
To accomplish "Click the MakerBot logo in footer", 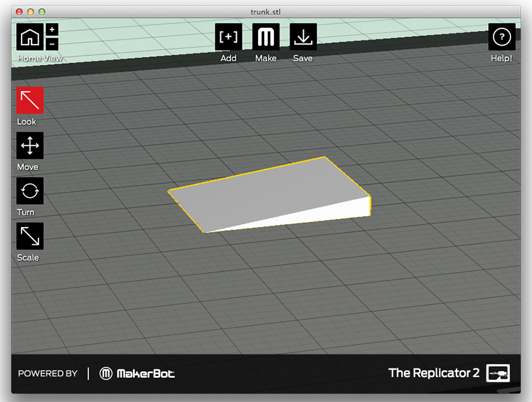I will [137, 374].
